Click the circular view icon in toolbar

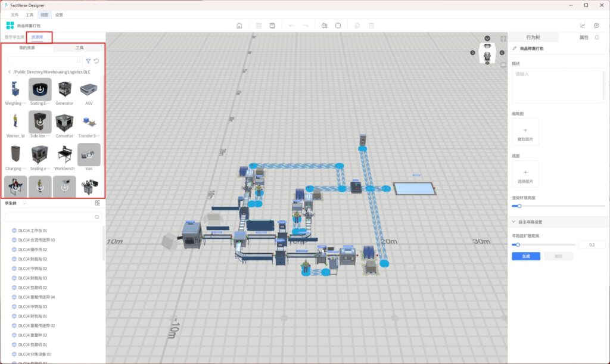338,26
